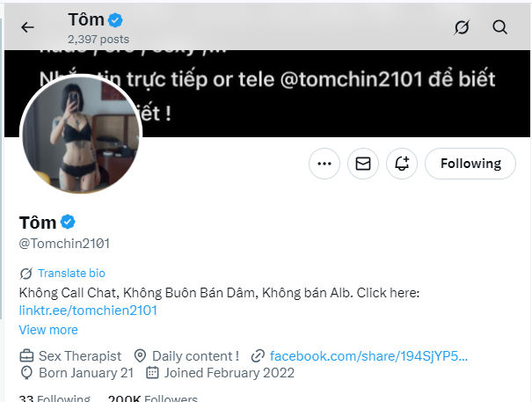Toggle post notifications with the bell icon
Screen dimensions: 532x402
click(402, 163)
